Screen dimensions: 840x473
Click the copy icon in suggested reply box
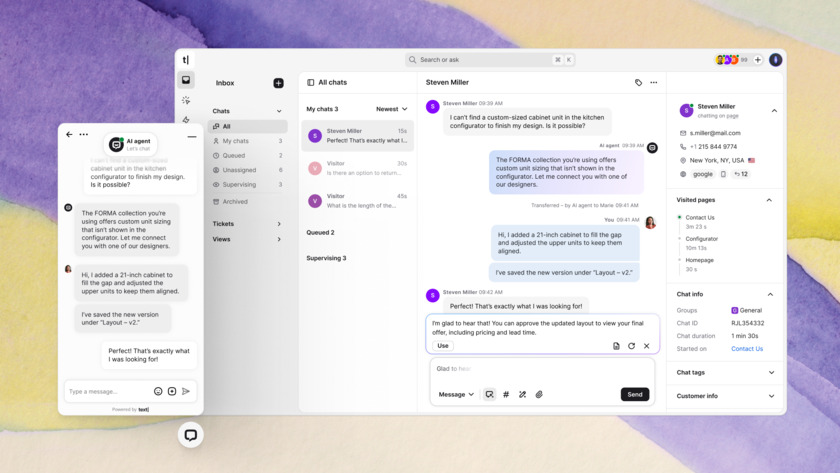pyautogui.click(x=616, y=346)
